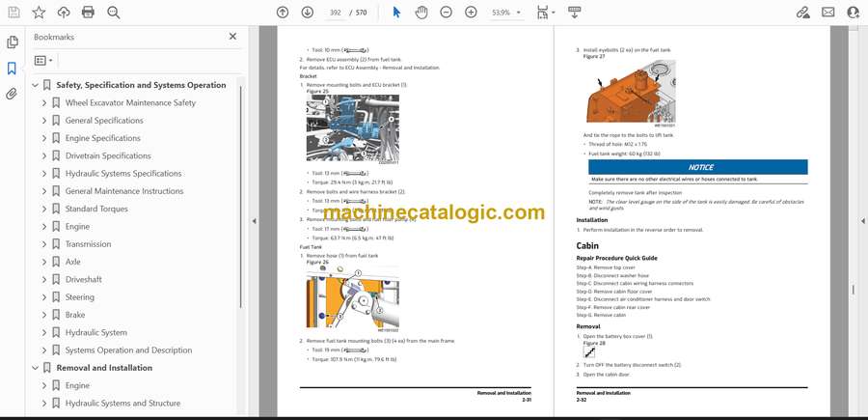Click the scrolling mode toolbar icon
This screenshot has width=868, height=420.
point(574,13)
